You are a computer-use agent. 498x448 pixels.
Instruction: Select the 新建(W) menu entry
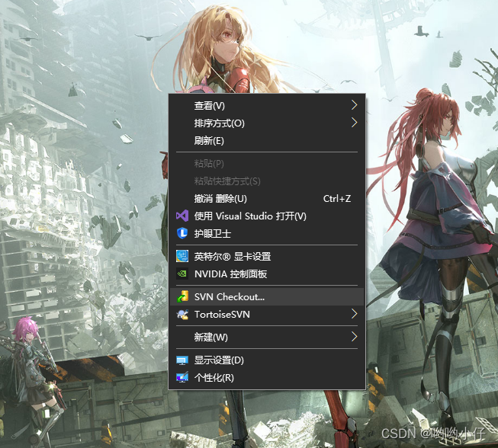(x=267, y=337)
